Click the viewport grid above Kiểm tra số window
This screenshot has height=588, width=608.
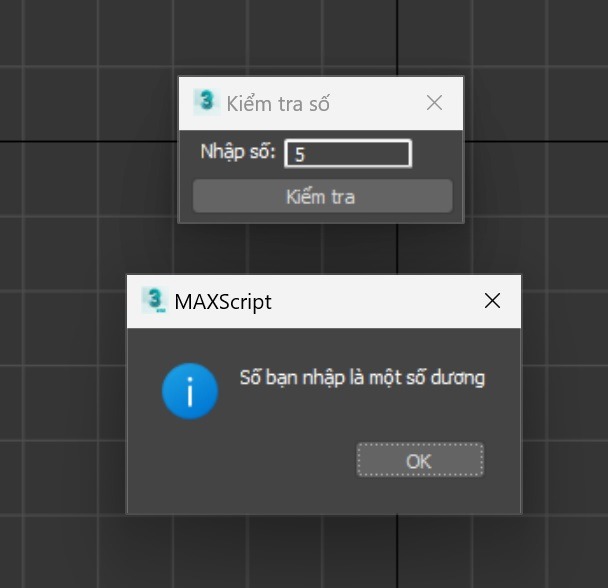320,38
